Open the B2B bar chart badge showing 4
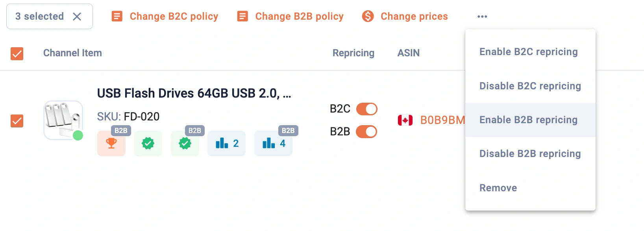This screenshot has width=644, height=231. (273, 143)
